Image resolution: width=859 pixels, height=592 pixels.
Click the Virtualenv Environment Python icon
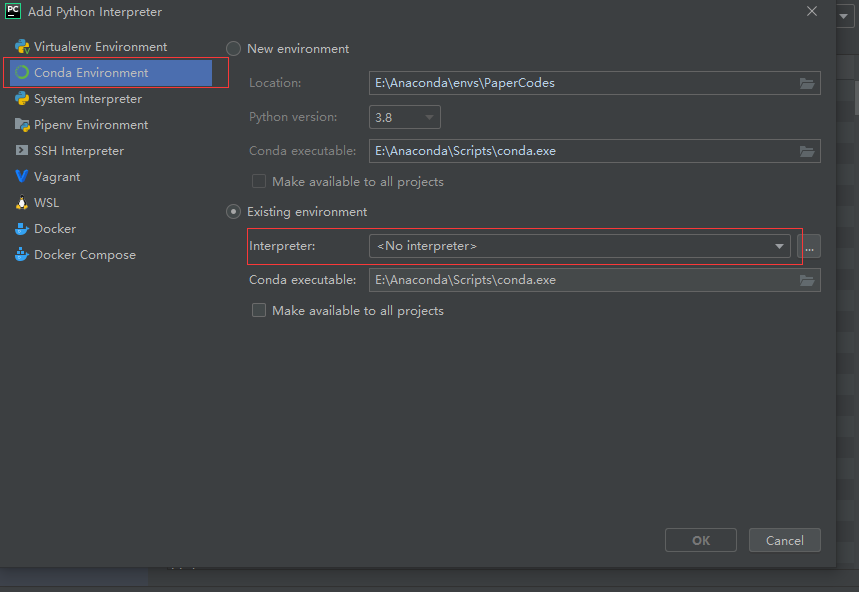pos(22,47)
